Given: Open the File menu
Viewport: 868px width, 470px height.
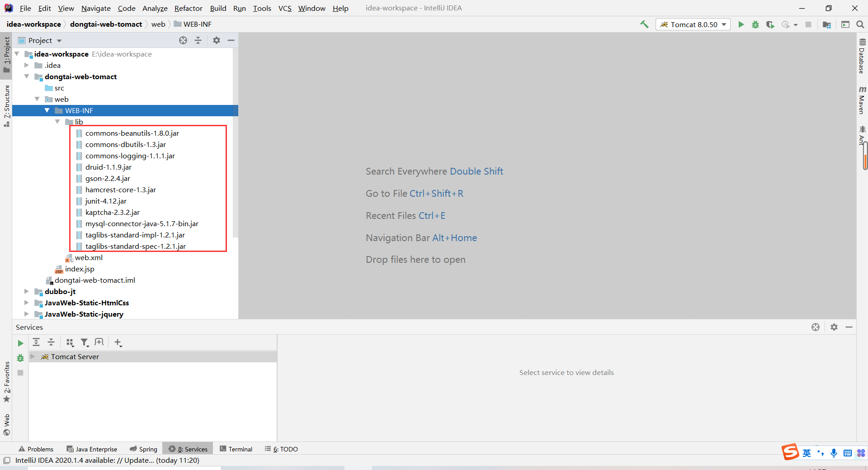Looking at the screenshot, I should point(25,8).
